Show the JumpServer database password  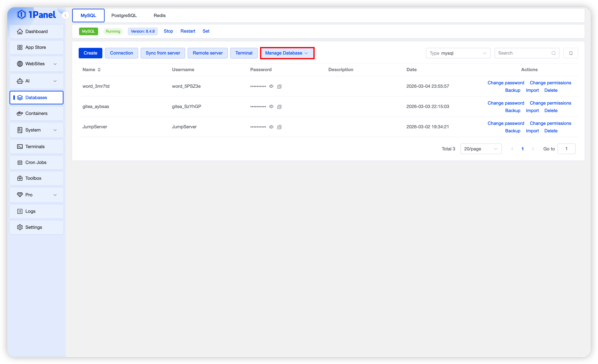click(271, 127)
